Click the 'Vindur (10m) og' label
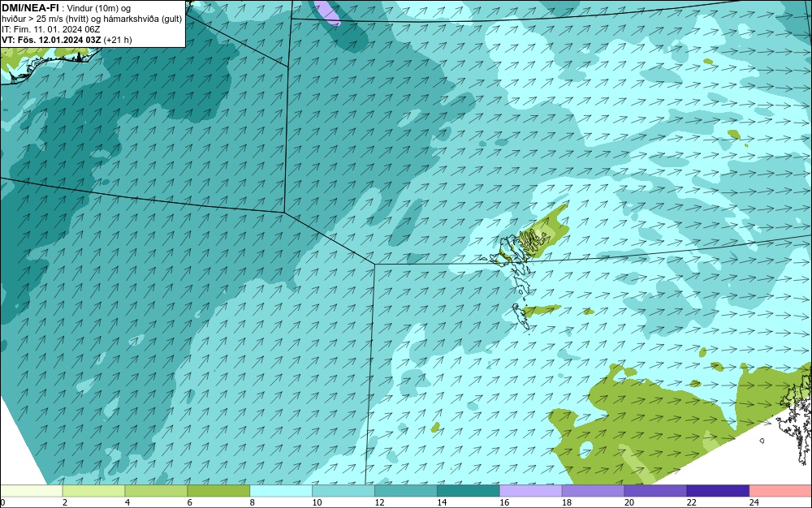 (99, 8)
